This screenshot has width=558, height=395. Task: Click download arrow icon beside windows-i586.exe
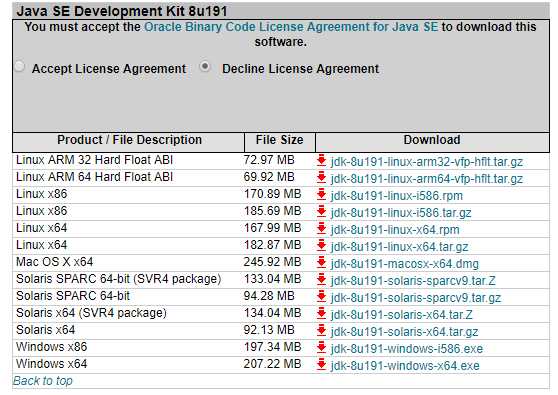(321, 348)
